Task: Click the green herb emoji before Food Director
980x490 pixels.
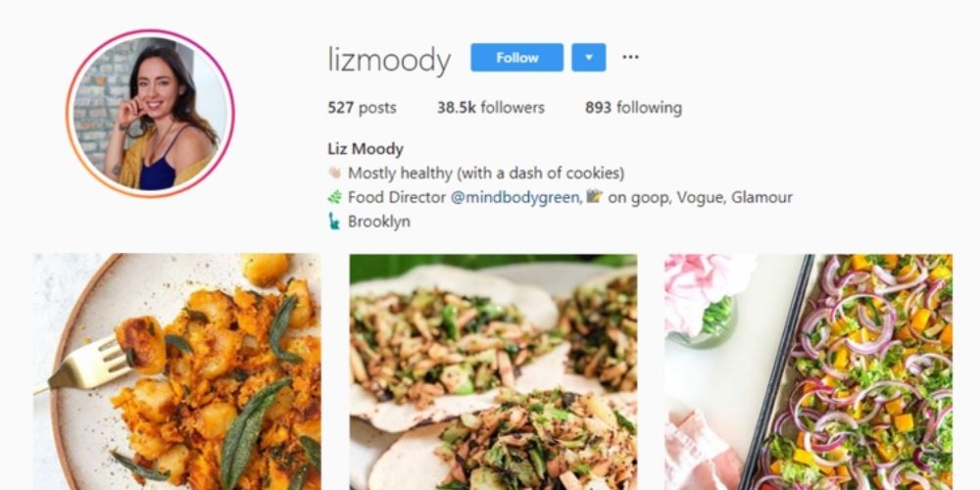Action: click(335, 197)
